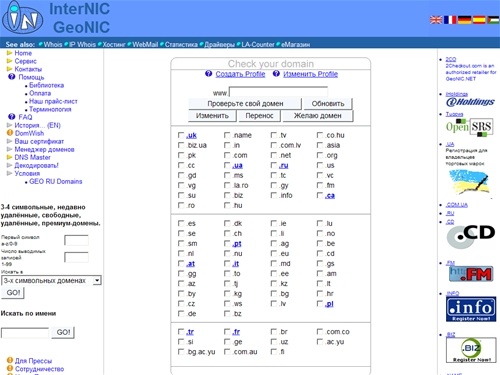The image size is (500, 375).
Task: Click the @Holdings banner logo
Action: tap(470, 102)
